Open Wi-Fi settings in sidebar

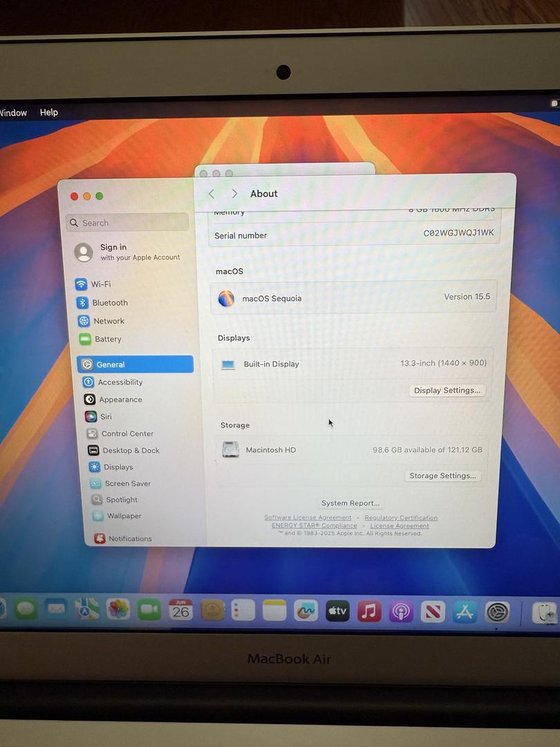[100, 284]
